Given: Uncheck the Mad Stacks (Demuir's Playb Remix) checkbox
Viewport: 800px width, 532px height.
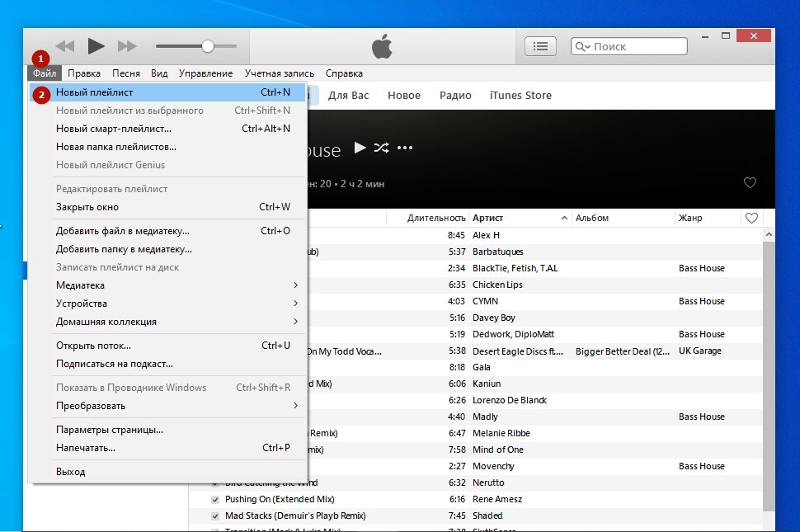Looking at the screenshot, I should (215, 516).
